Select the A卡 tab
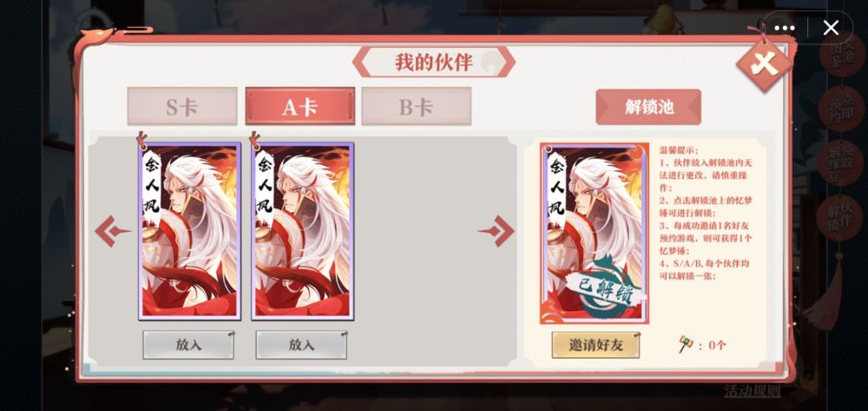The height and width of the screenshot is (411, 868). pos(300,106)
